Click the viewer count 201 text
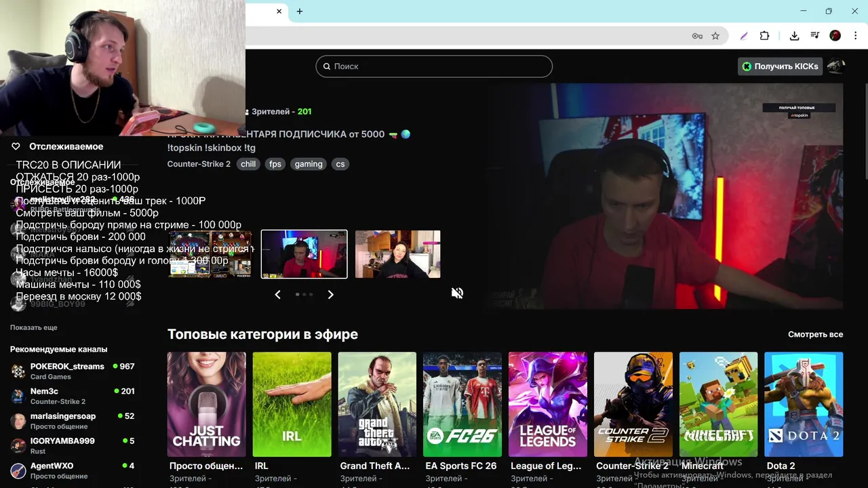 304,111
